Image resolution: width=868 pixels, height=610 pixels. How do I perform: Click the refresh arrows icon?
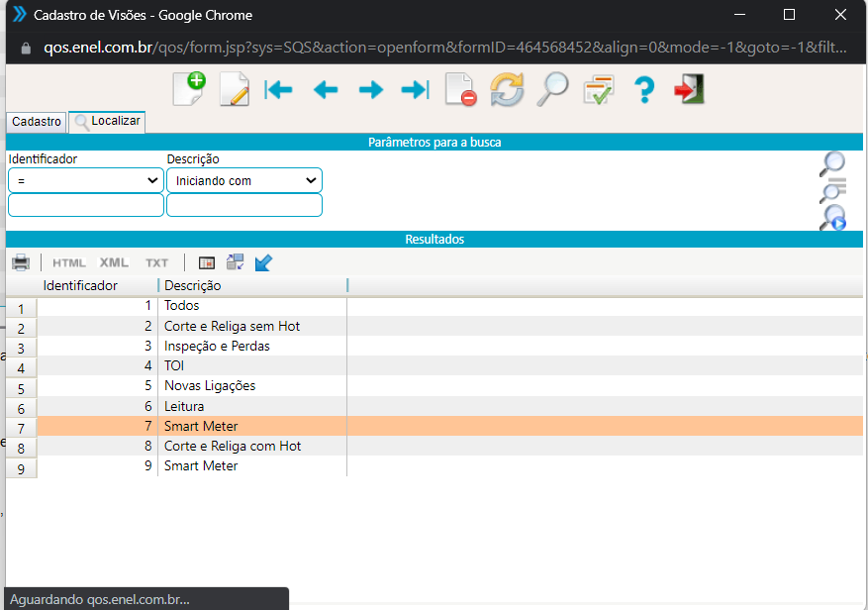click(507, 90)
